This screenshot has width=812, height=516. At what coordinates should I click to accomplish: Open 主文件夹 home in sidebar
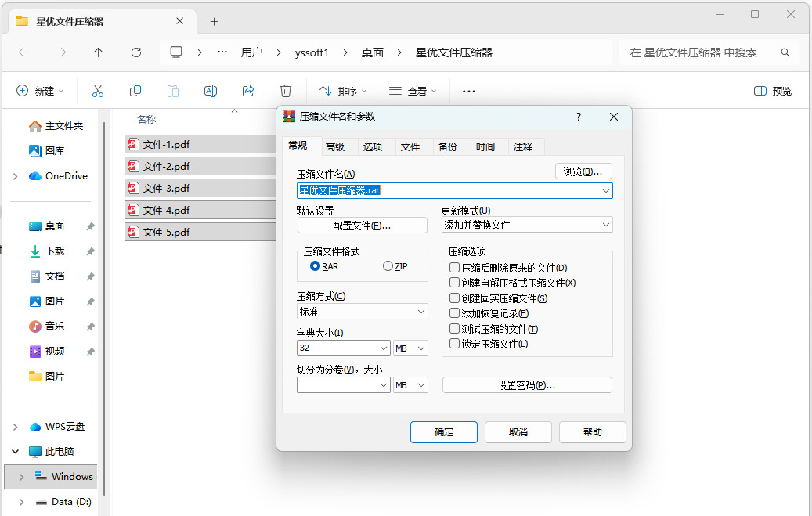[x=56, y=126]
